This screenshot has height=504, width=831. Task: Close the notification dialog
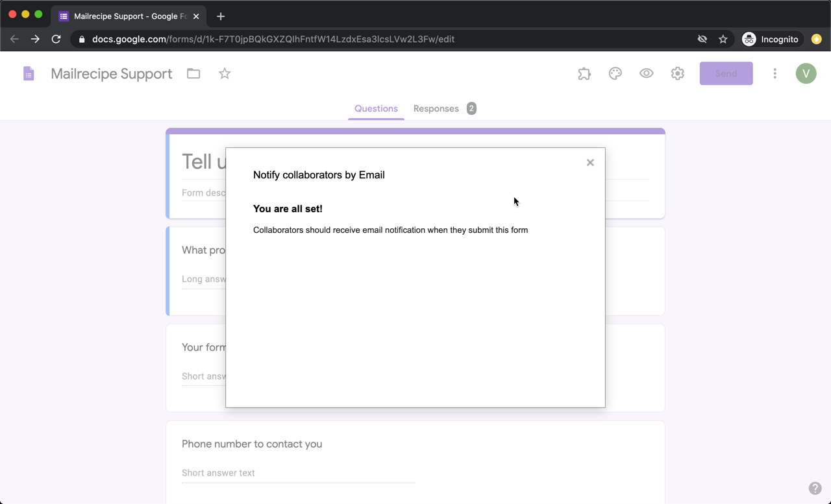click(590, 162)
